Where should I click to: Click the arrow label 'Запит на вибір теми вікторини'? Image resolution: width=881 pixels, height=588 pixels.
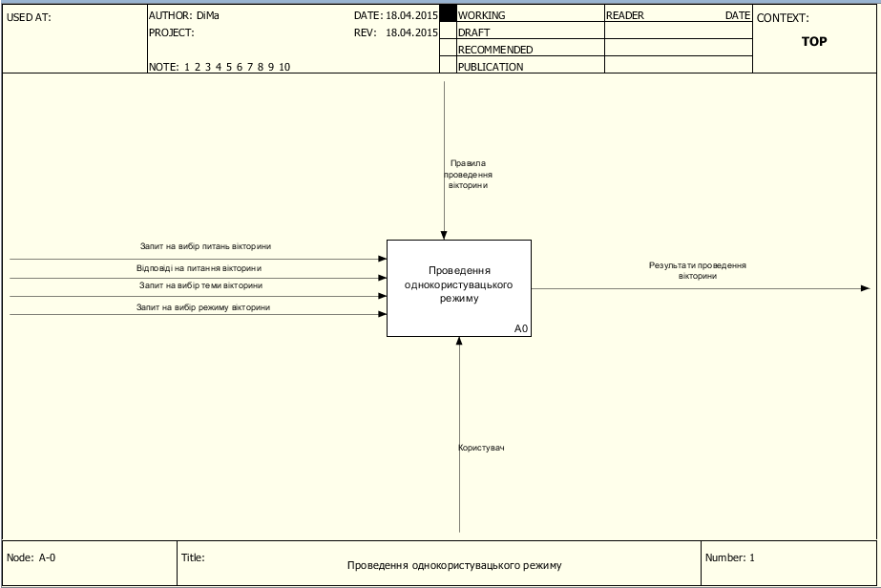tap(200, 285)
